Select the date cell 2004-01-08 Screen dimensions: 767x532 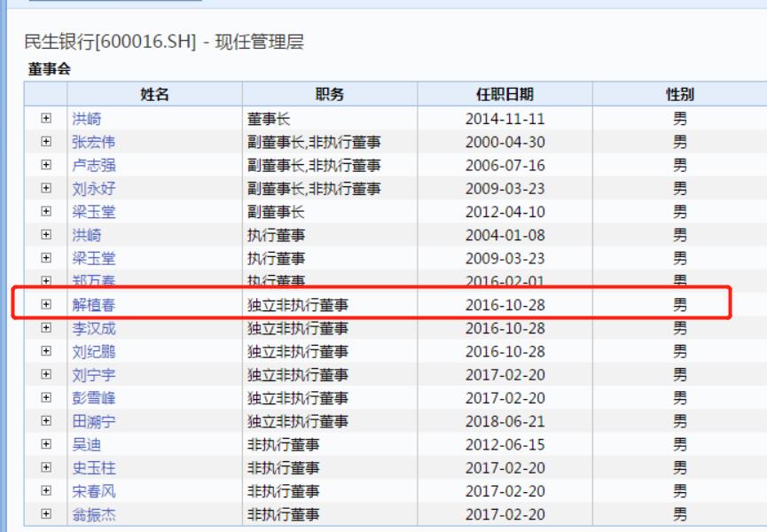[505, 235]
